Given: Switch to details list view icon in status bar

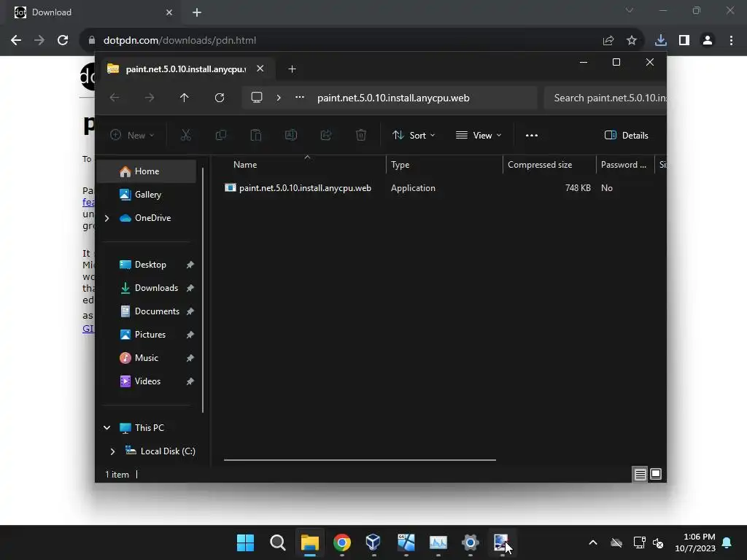Looking at the screenshot, I should (640, 474).
